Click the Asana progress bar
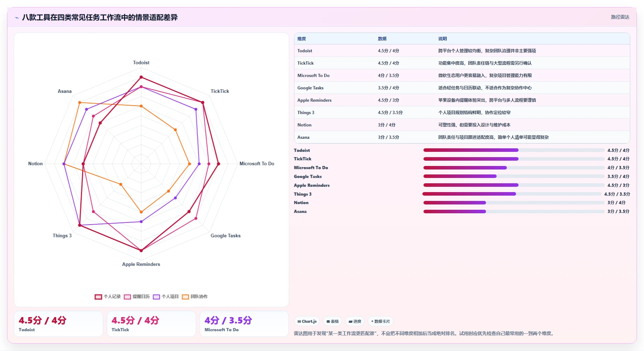 point(514,212)
